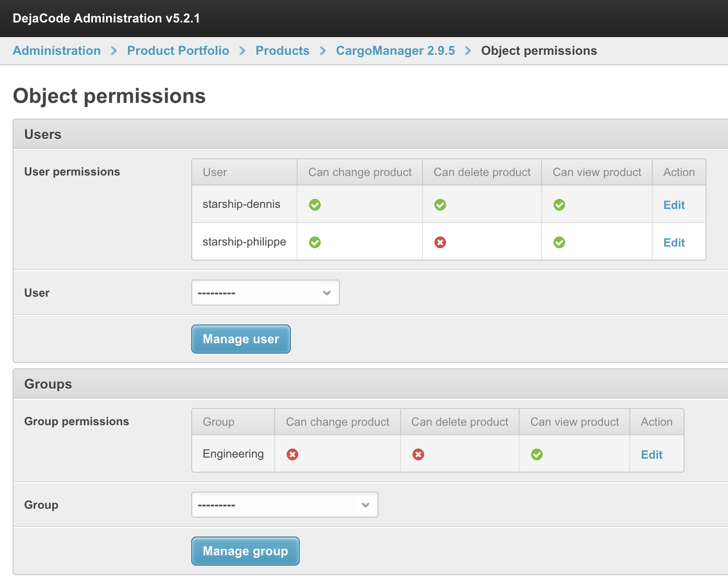
Task: Click breadcrumb arrow after Product Portfolio
Action: 242,51
